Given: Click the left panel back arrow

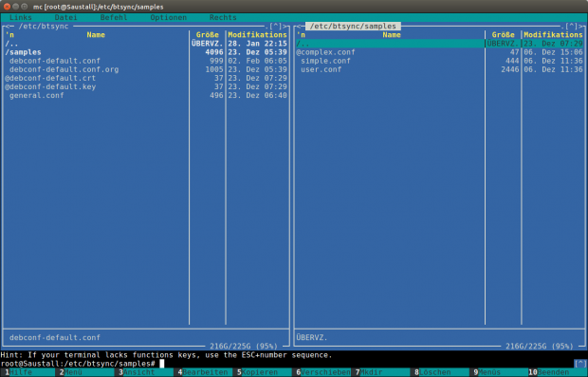Looking at the screenshot, I should click(8, 27).
